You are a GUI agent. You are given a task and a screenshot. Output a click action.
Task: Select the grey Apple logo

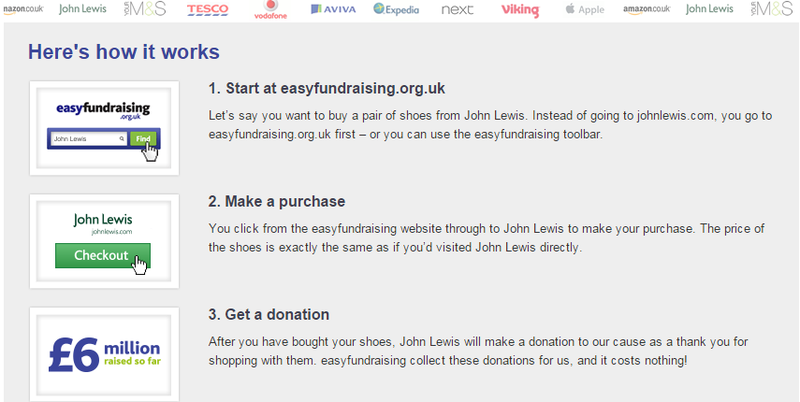pyautogui.click(x=585, y=10)
